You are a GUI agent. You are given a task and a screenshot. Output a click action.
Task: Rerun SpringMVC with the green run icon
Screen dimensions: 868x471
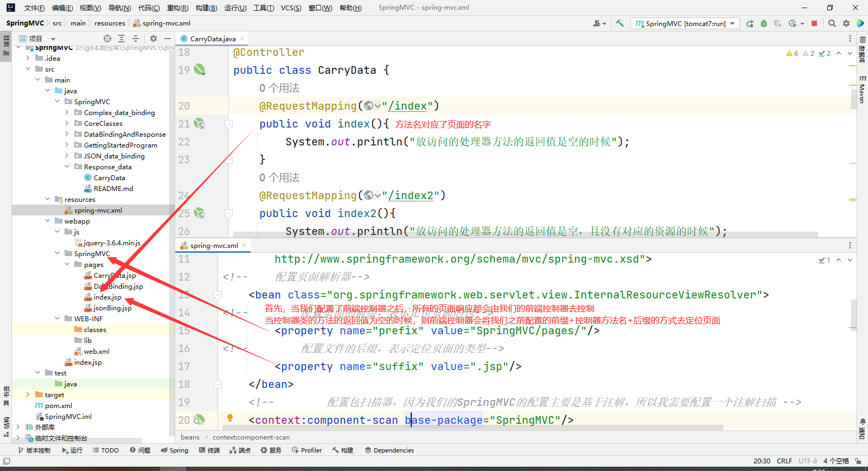point(750,23)
